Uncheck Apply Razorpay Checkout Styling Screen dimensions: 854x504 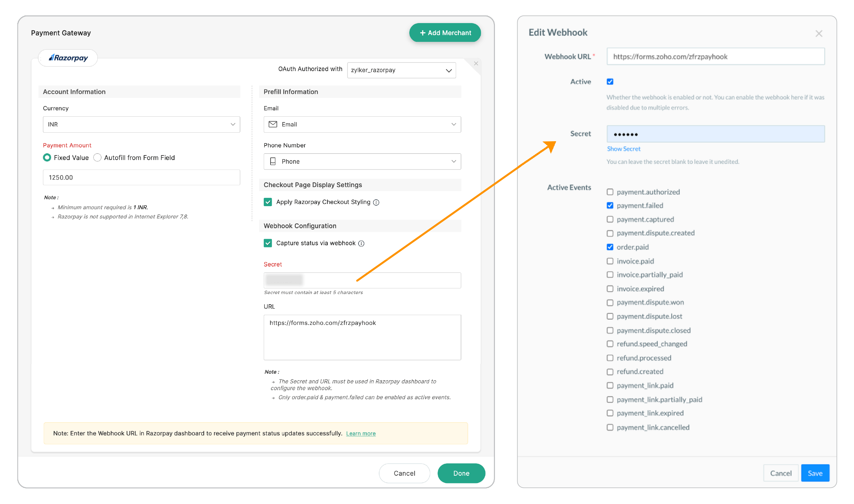click(268, 202)
